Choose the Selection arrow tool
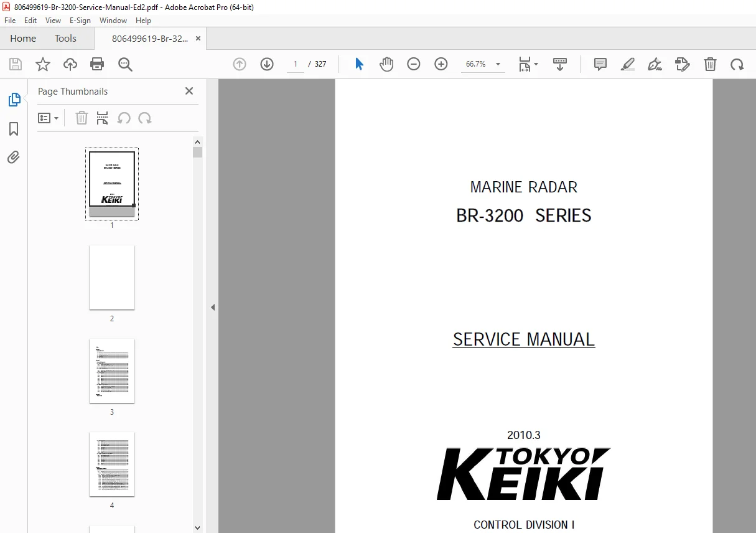This screenshot has height=533, width=756. point(359,64)
